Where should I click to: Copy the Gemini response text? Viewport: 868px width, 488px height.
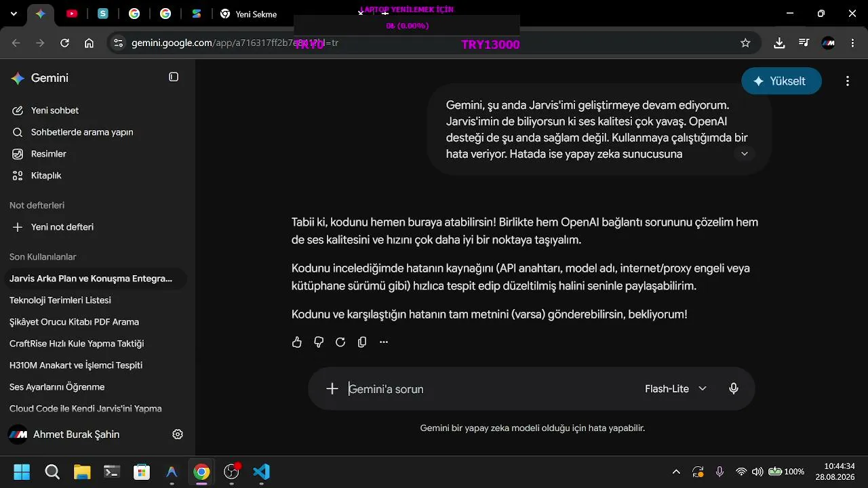pyautogui.click(x=362, y=342)
